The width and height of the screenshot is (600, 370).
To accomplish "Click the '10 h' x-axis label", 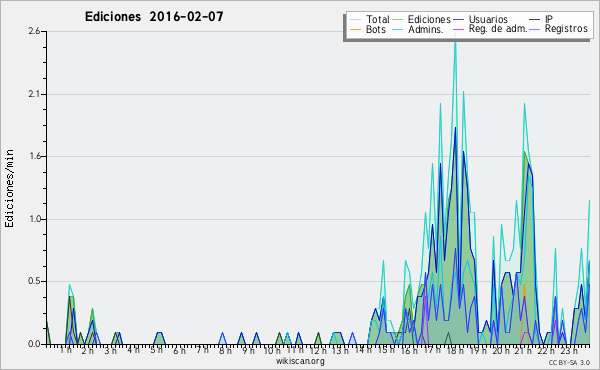I will 272,351.
